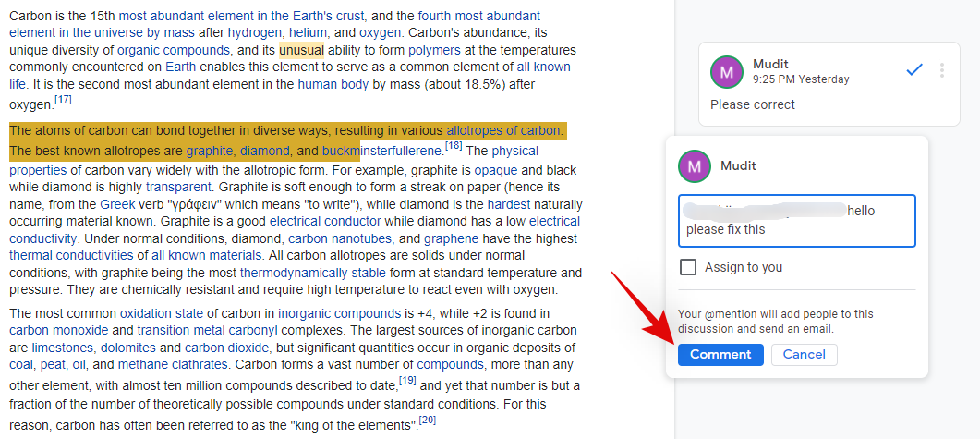Enable the "Assign to you" checkbox
Image resolution: width=980 pixels, height=439 pixels.
(x=688, y=267)
